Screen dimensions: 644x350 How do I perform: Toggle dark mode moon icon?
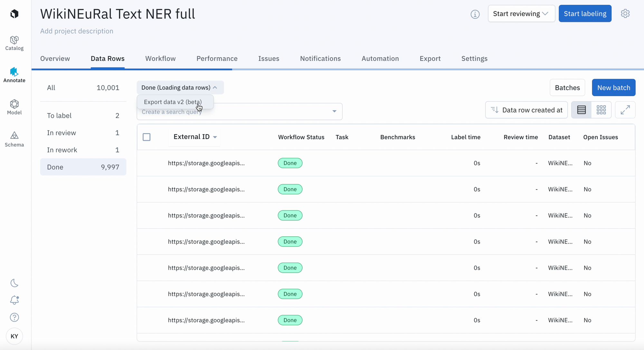point(14,283)
